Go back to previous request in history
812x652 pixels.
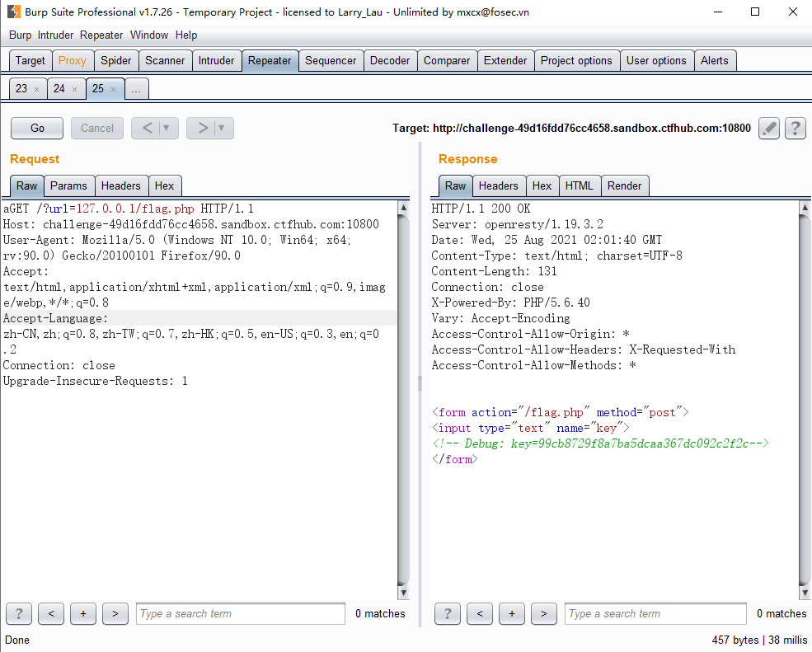point(147,128)
